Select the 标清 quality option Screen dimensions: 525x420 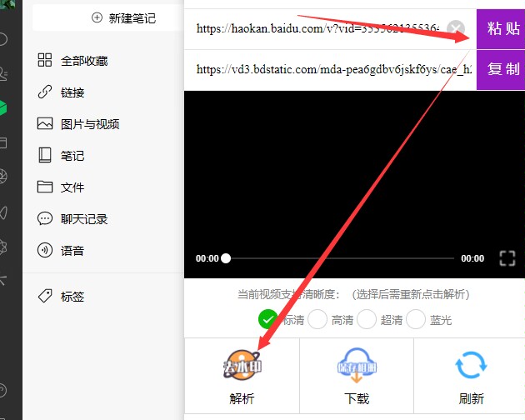point(268,319)
